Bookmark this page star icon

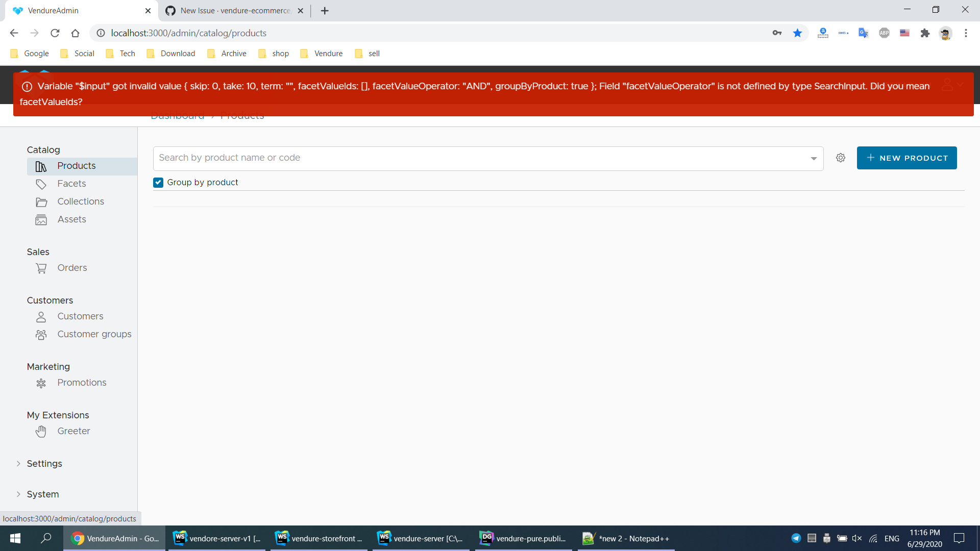coord(797,33)
